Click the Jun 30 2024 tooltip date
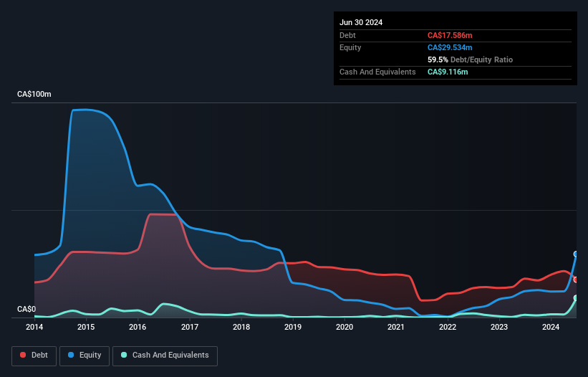 (361, 22)
